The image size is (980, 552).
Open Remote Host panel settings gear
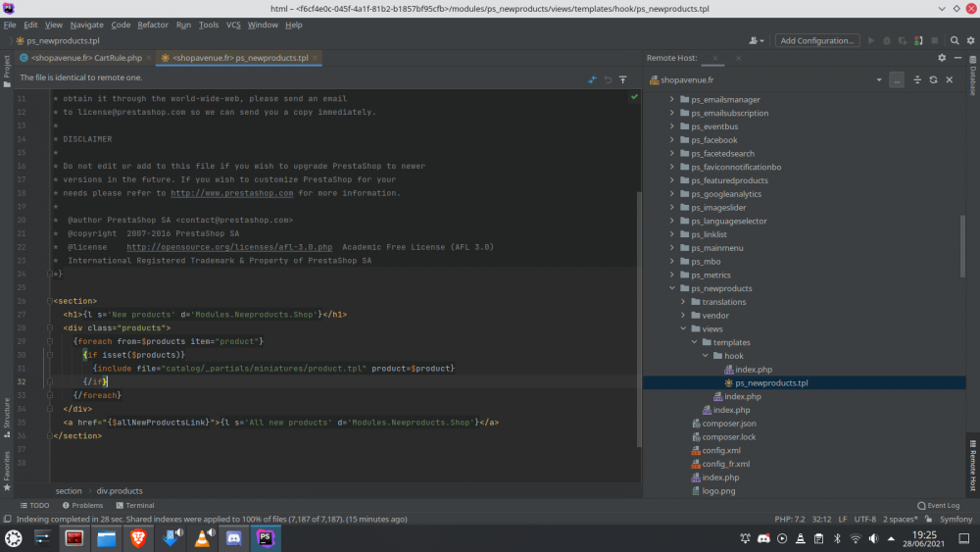point(942,58)
